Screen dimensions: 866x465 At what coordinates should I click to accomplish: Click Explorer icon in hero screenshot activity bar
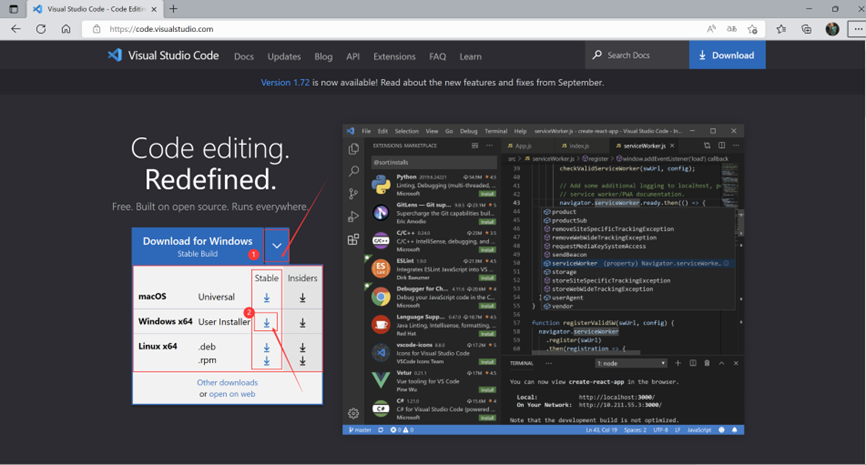click(x=353, y=149)
